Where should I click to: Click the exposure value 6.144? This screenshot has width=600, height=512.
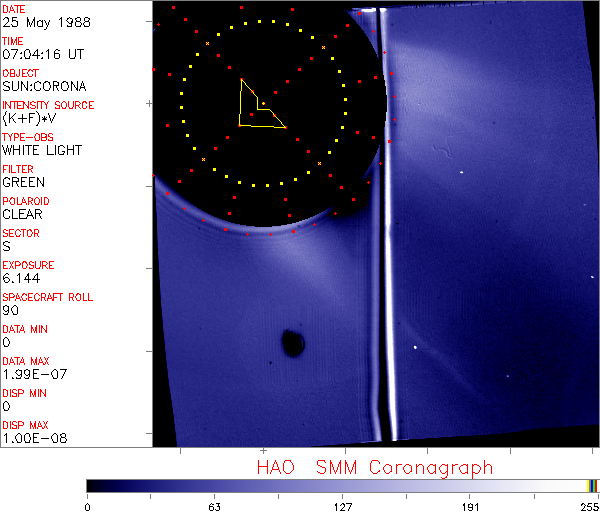[x=20, y=279]
